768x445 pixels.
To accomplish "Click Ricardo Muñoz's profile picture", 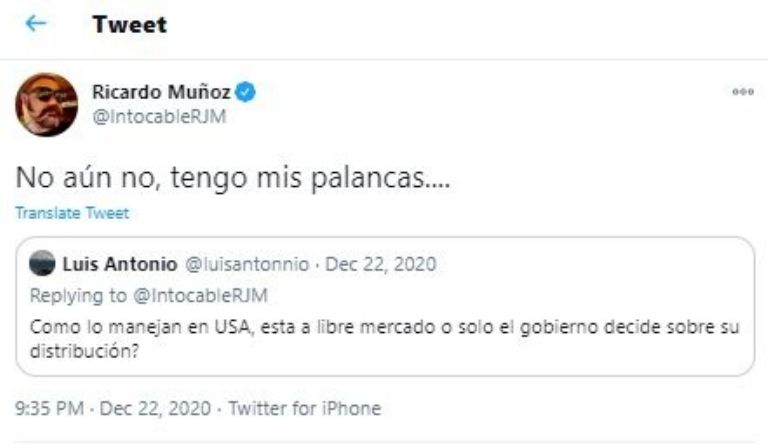I will point(46,104).
